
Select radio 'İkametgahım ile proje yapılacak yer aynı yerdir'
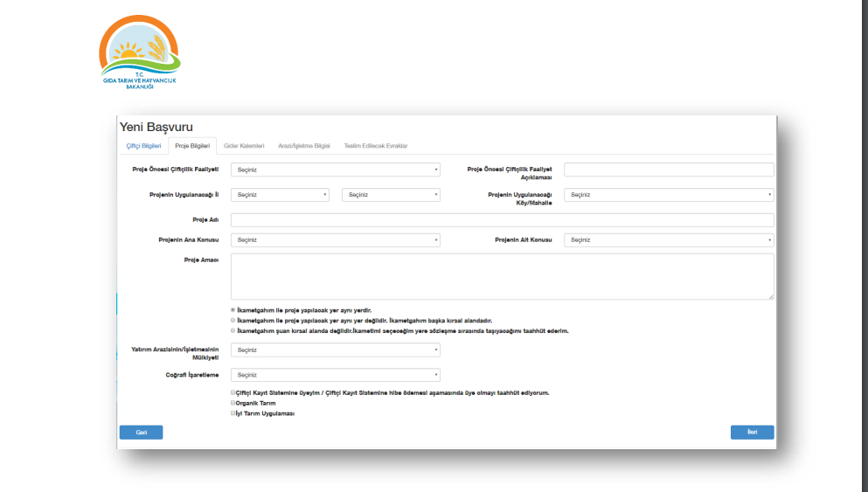233,310
